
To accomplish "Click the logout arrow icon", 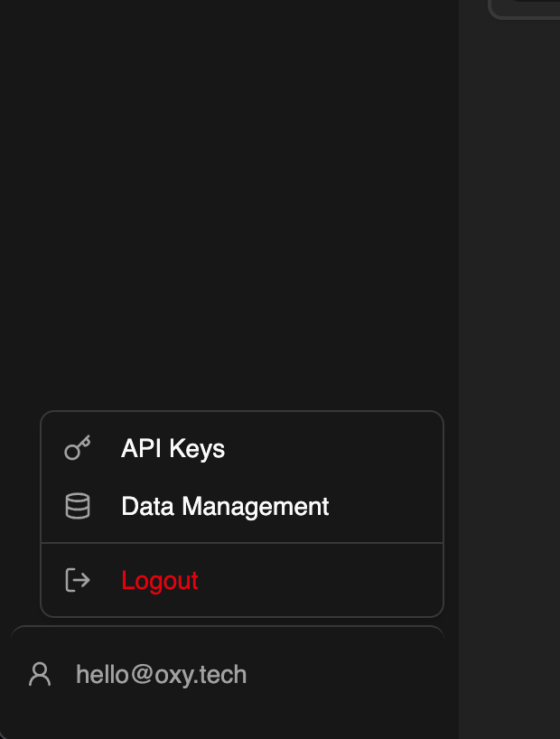I will (x=78, y=580).
